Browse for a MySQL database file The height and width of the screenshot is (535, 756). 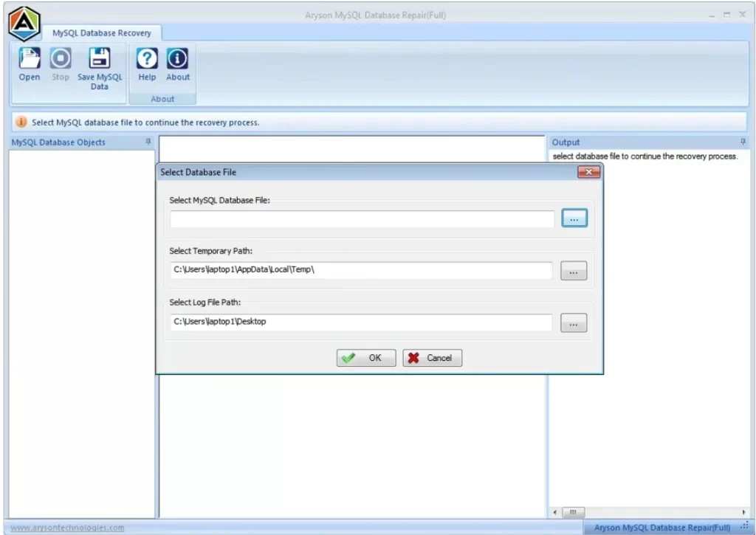click(x=574, y=218)
